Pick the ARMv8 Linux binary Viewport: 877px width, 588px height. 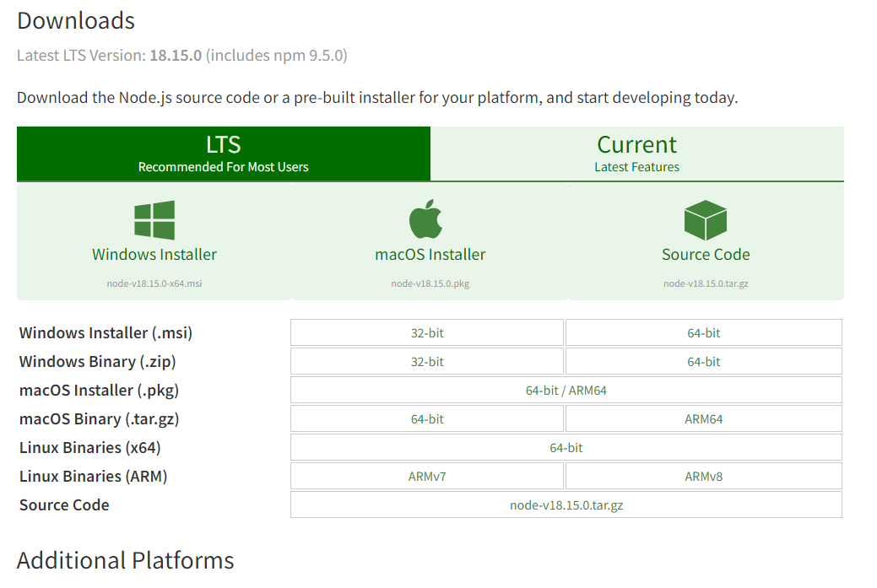click(x=704, y=477)
